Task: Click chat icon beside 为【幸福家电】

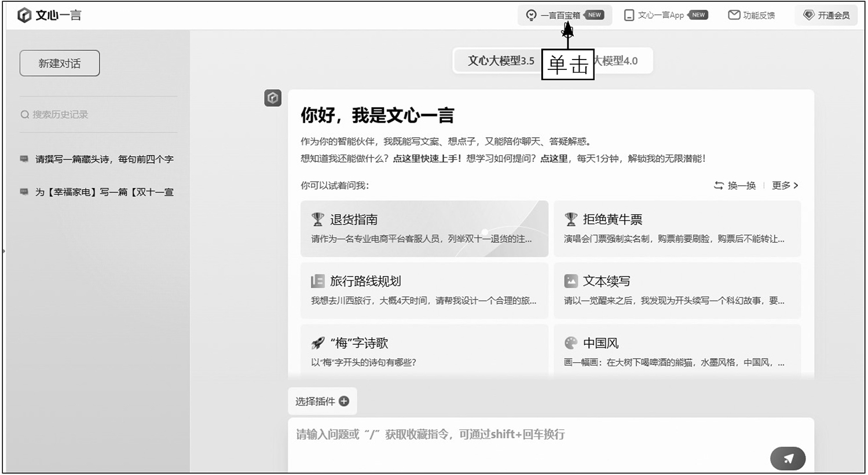Action: 24,192
